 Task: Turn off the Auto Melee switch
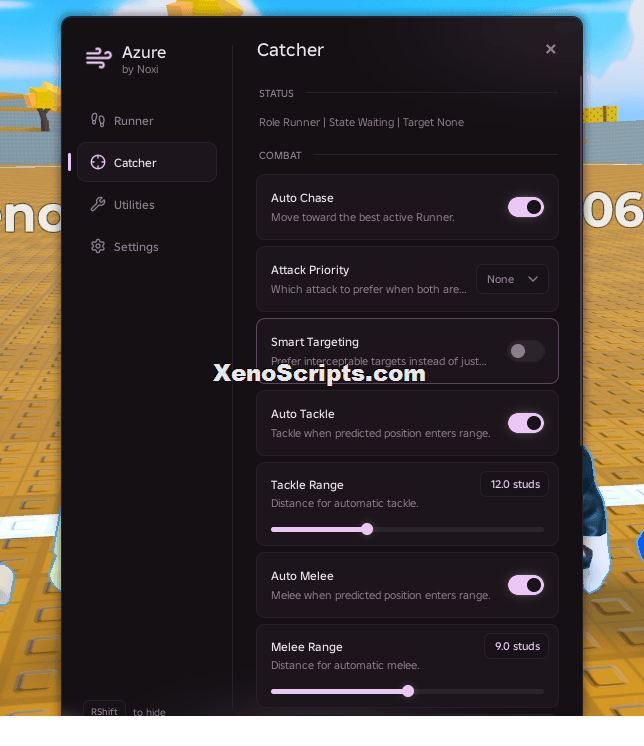click(526, 585)
